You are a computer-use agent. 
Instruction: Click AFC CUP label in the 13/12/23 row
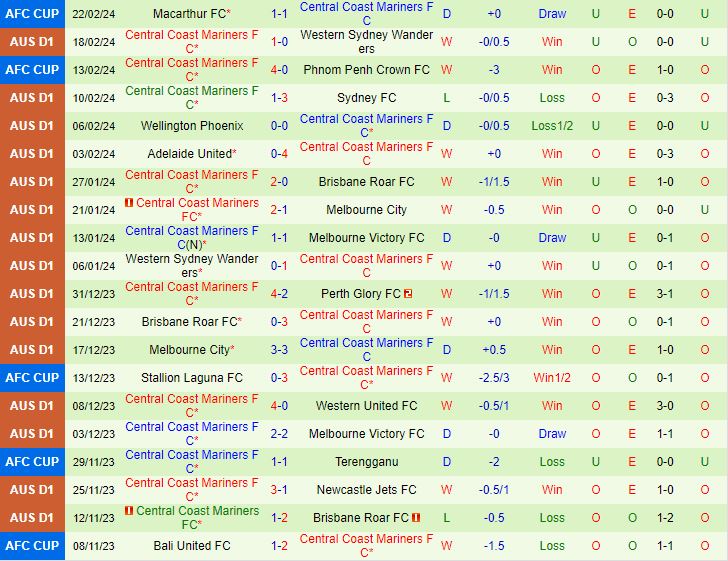(x=32, y=378)
